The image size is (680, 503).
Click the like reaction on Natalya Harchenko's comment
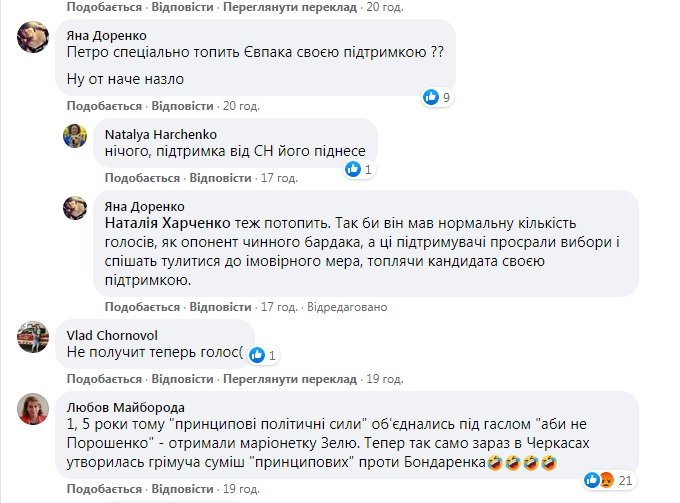pyautogui.click(x=353, y=169)
